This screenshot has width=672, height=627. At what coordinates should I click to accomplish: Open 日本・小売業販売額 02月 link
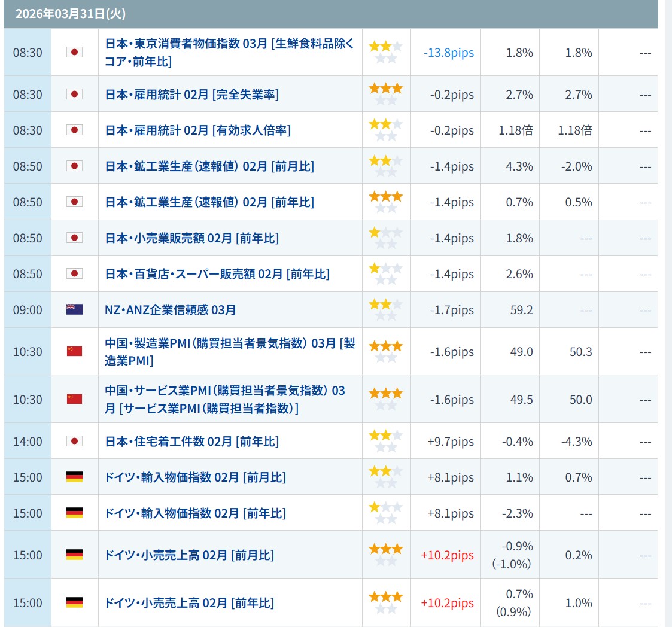[191, 238]
